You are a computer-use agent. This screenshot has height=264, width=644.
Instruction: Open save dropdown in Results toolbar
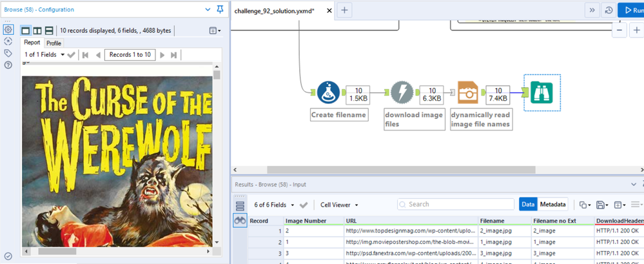coord(602,205)
